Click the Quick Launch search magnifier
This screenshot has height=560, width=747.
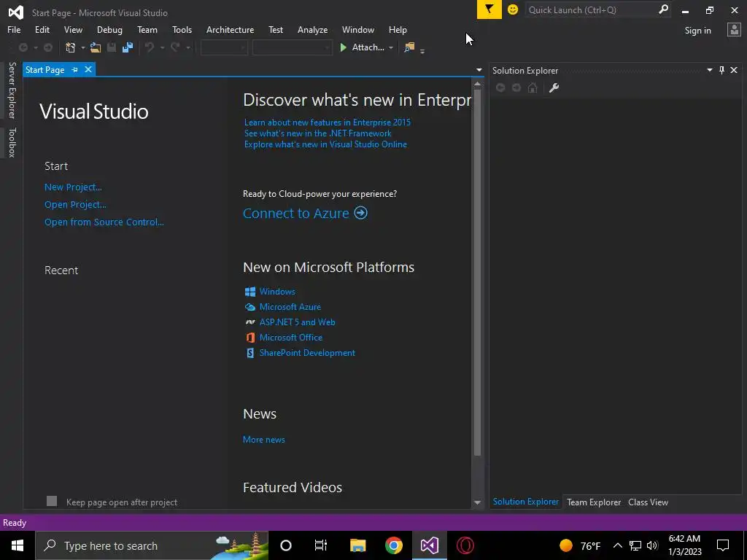(x=663, y=9)
